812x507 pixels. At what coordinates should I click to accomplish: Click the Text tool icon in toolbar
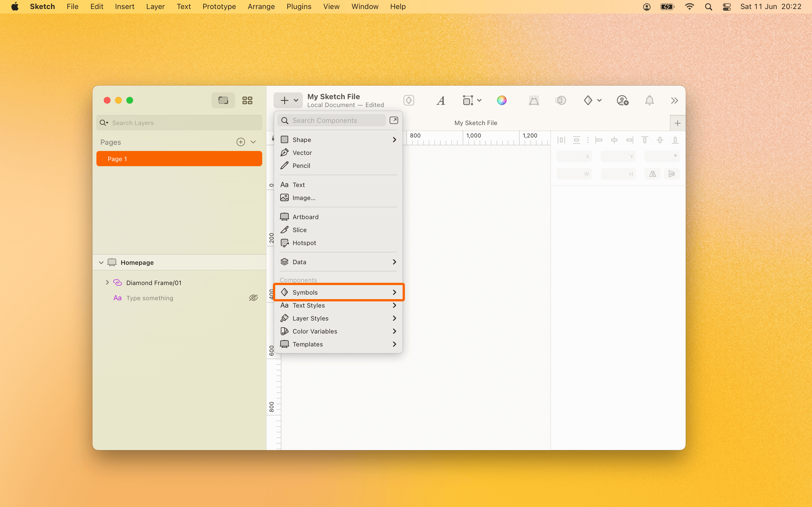coord(441,100)
